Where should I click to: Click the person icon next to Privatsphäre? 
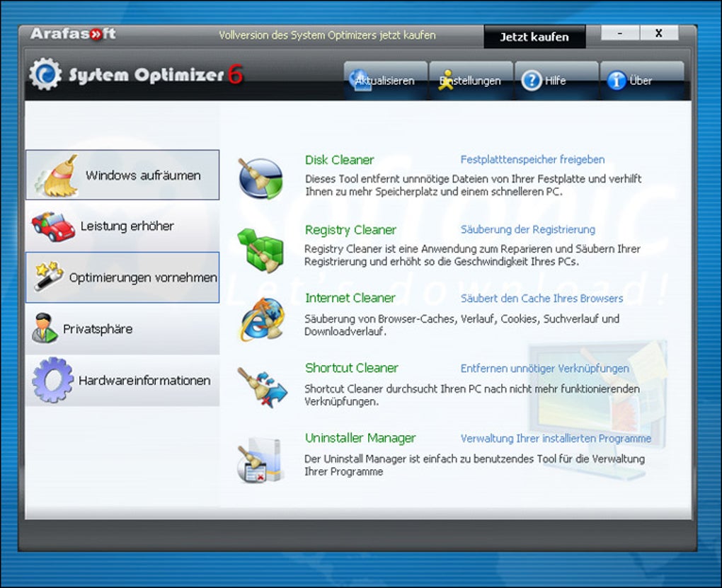click(44, 328)
